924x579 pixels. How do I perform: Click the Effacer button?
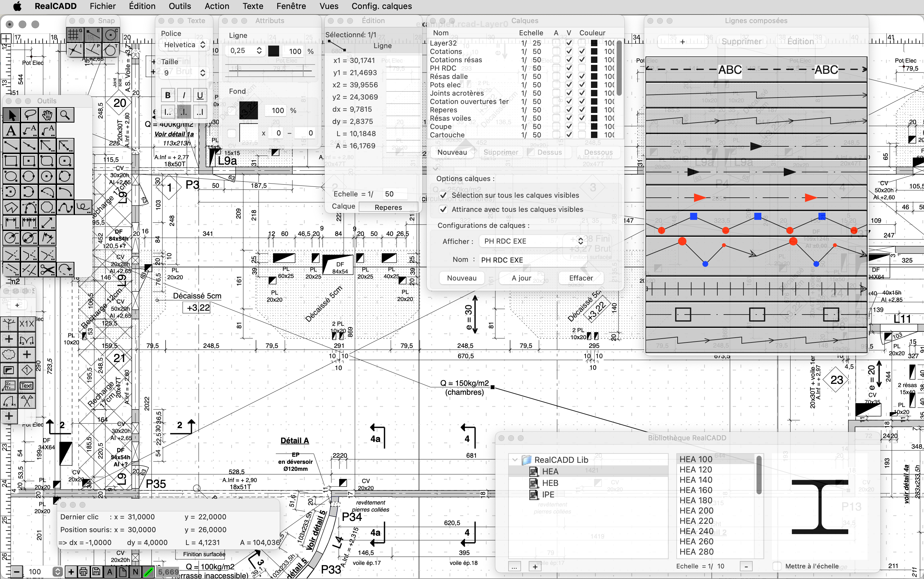tap(581, 278)
